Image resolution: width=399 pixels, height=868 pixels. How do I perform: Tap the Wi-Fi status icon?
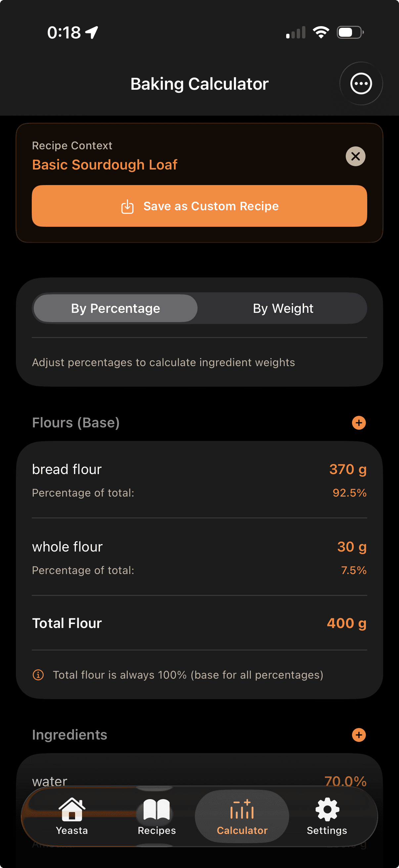coord(321,32)
